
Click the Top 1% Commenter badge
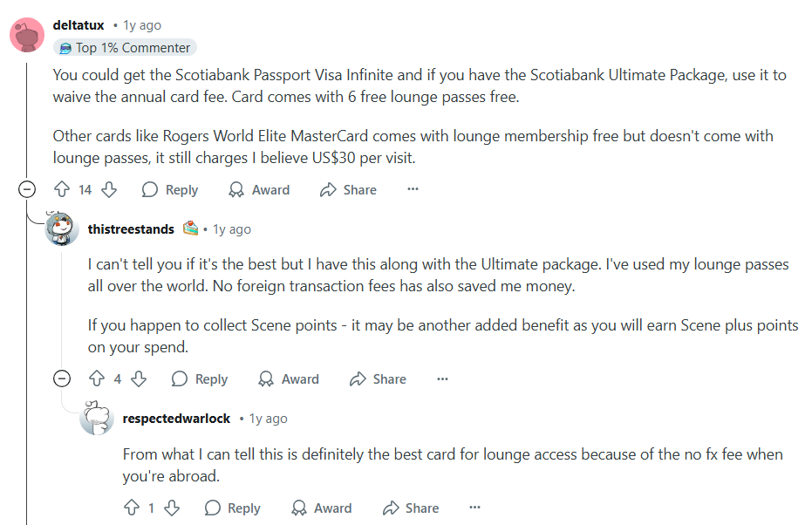124,47
